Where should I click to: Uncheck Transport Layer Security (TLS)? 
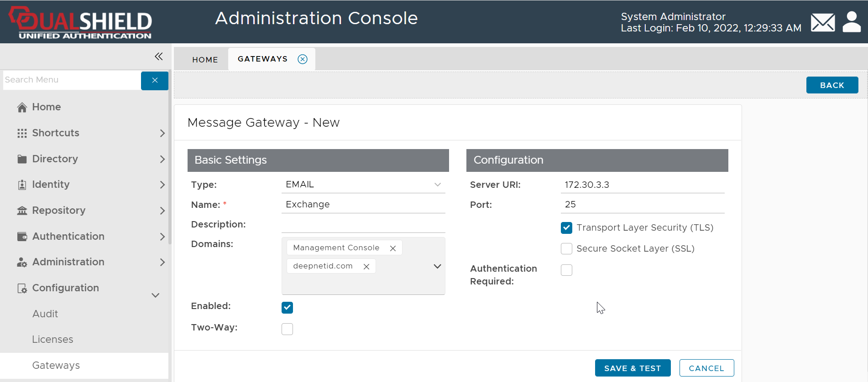pyautogui.click(x=566, y=228)
